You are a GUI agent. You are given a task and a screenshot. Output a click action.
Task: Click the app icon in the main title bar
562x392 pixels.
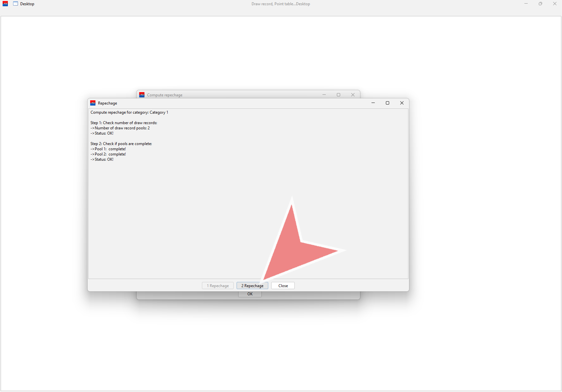(x=5, y=4)
